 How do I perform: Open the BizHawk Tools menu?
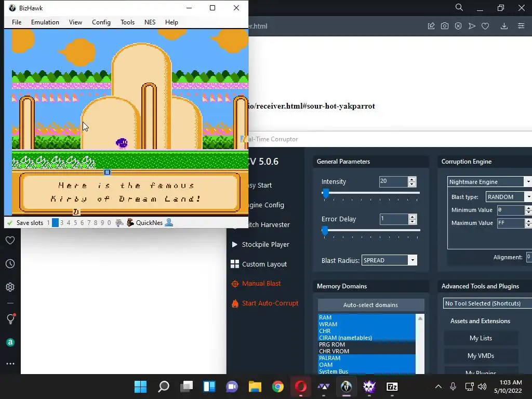128,22
